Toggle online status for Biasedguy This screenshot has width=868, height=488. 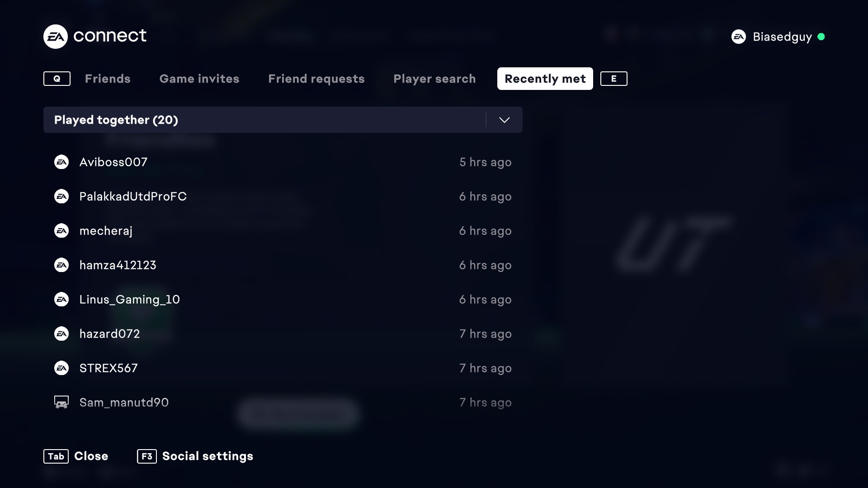pos(821,36)
